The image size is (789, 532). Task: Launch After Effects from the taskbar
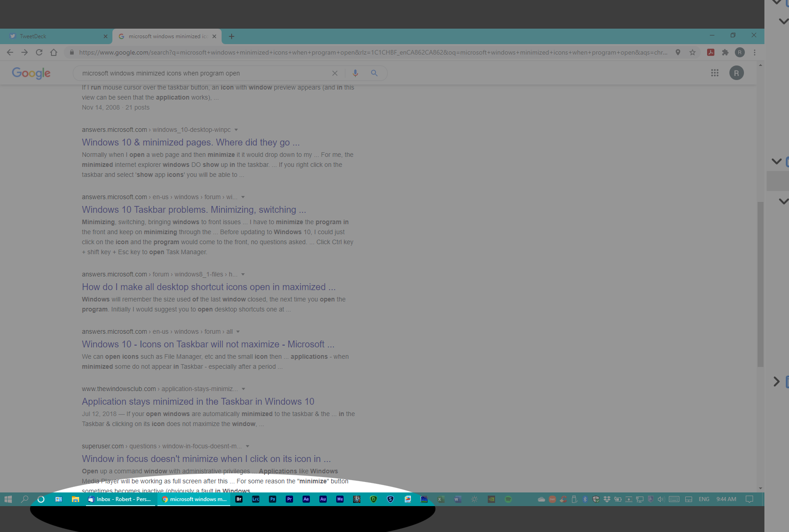click(306, 499)
